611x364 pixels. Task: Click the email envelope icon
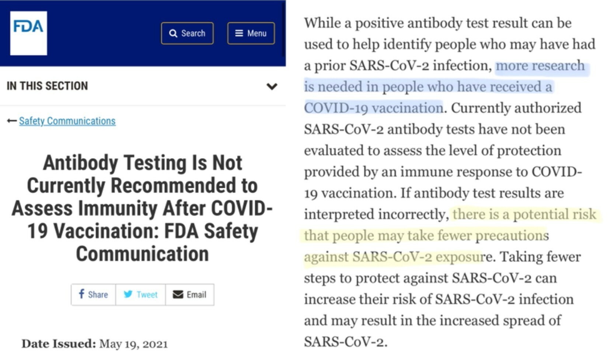coord(178,294)
